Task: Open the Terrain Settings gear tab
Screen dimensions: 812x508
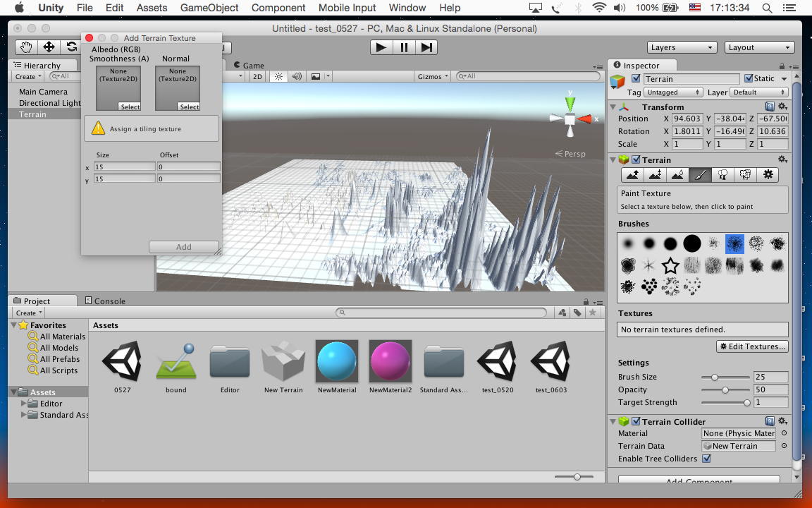Action: pos(768,175)
